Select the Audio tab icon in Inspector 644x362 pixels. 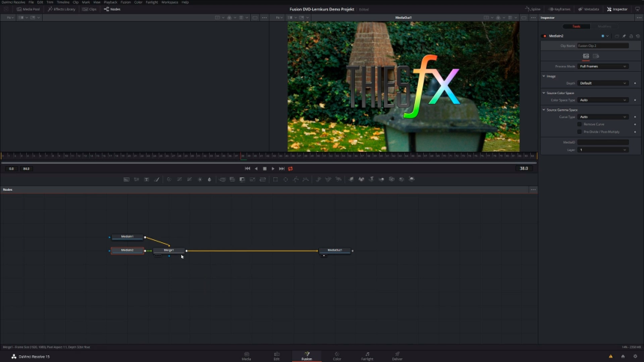click(596, 56)
